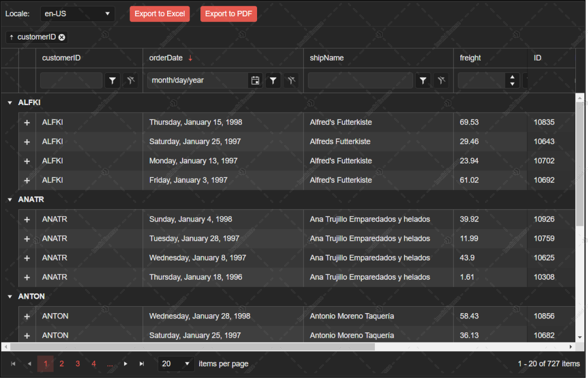Open the Locale dropdown
This screenshot has height=378, width=588.
77,13
